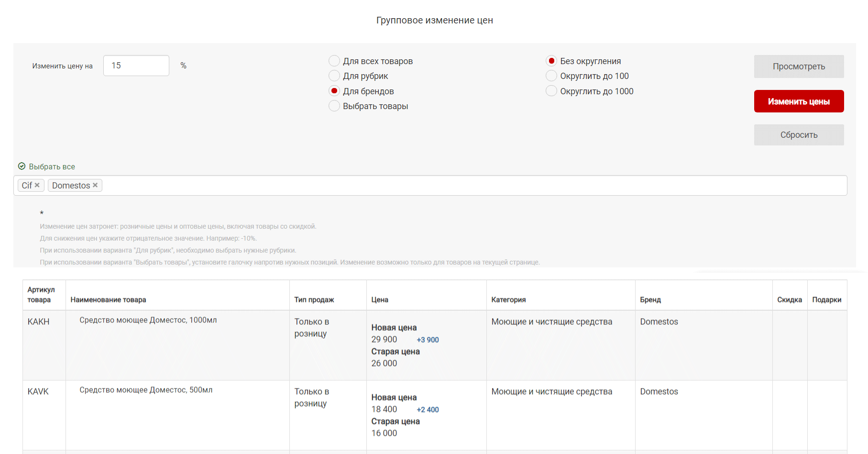Select Для рубрик radio option
This screenshot has height=454, width=868.
pos(334,76)
